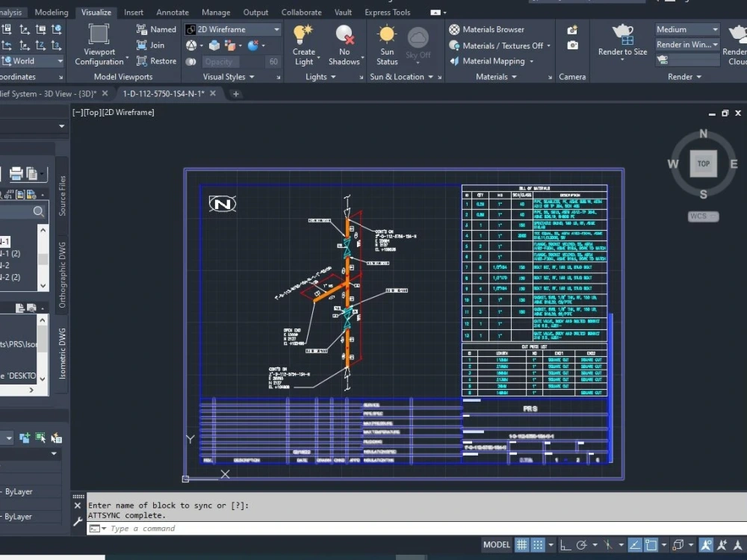Viewport: 747px width, 560px height.
Task: Toggle annotation visibility in status bar
Action: 706,545
